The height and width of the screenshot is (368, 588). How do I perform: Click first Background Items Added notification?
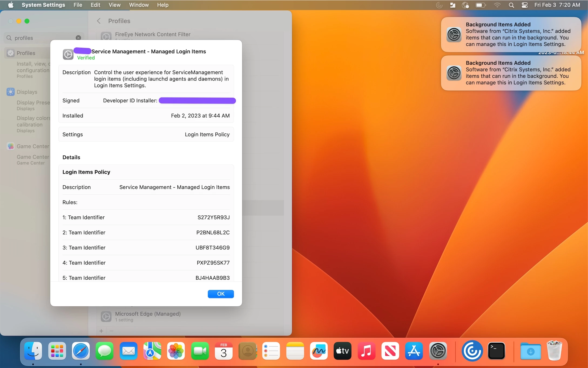coord(511,35)
